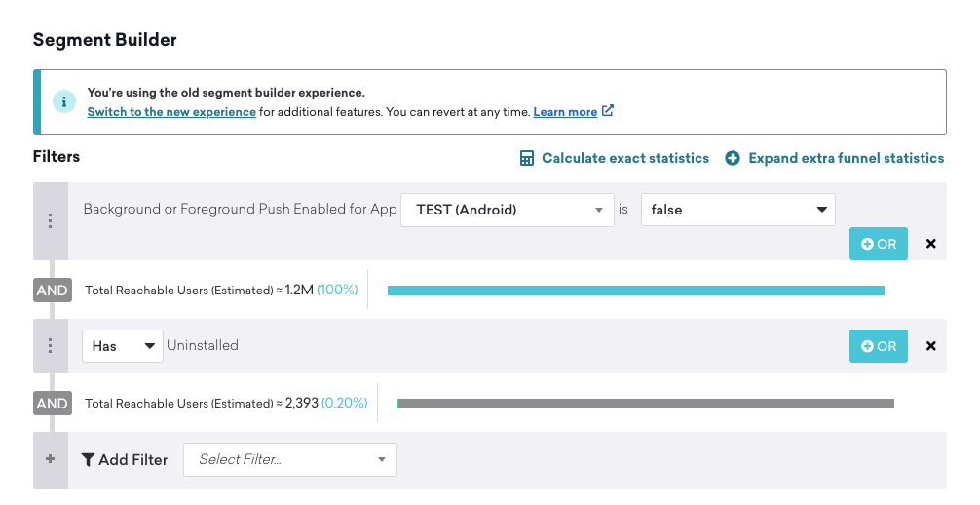980x505 pixels.
Task: Click the Filters section heading
Action: point(57,156)
